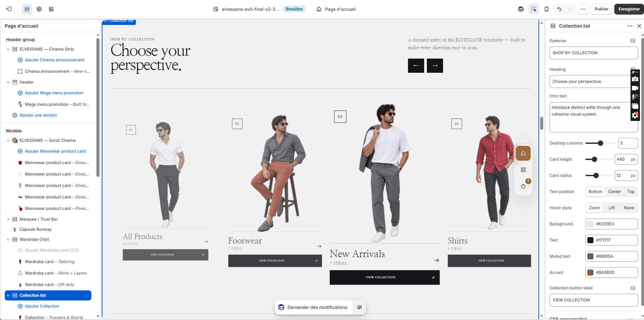Collapse ELVESSANE — Scroll Cinema section
The height and width of the screenshot is (320, 644).
pyautogui.click(x=8, y=140)
